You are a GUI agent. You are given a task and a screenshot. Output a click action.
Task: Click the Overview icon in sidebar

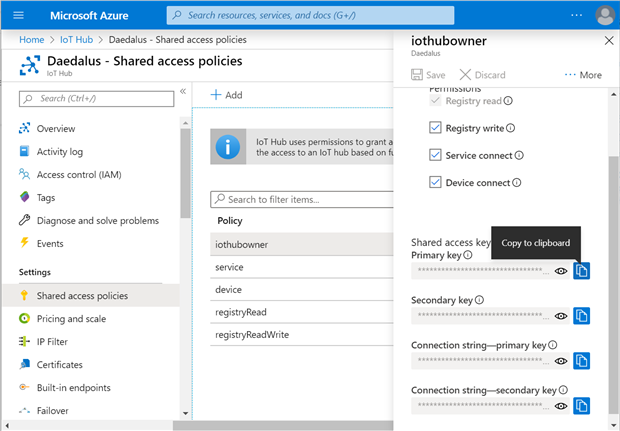point(24,128)
